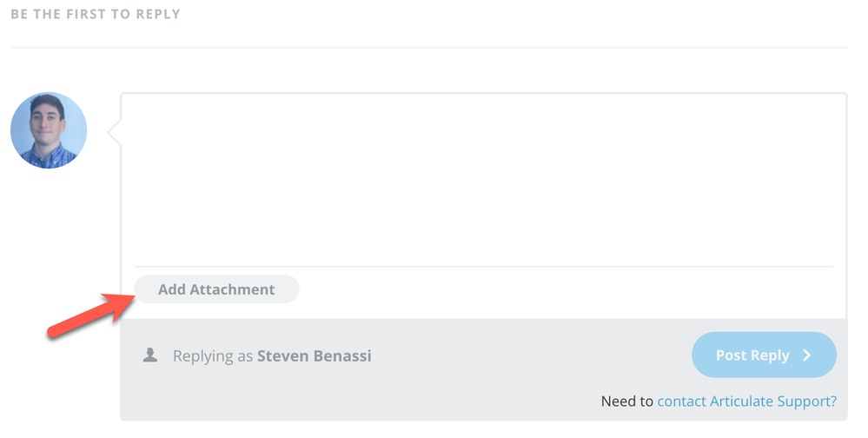The image size is (868, 438).
Task: Focus the empty reply text box
Action: point(483,178)
